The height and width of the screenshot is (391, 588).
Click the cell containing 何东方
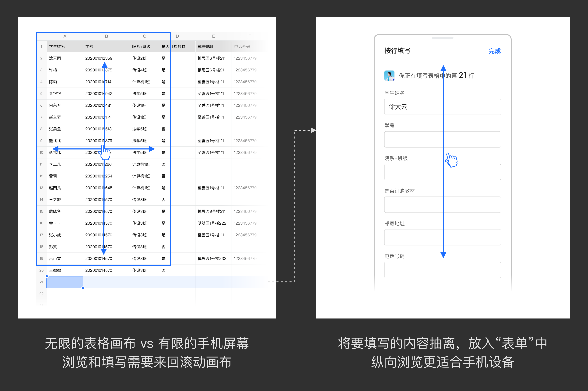65,105
